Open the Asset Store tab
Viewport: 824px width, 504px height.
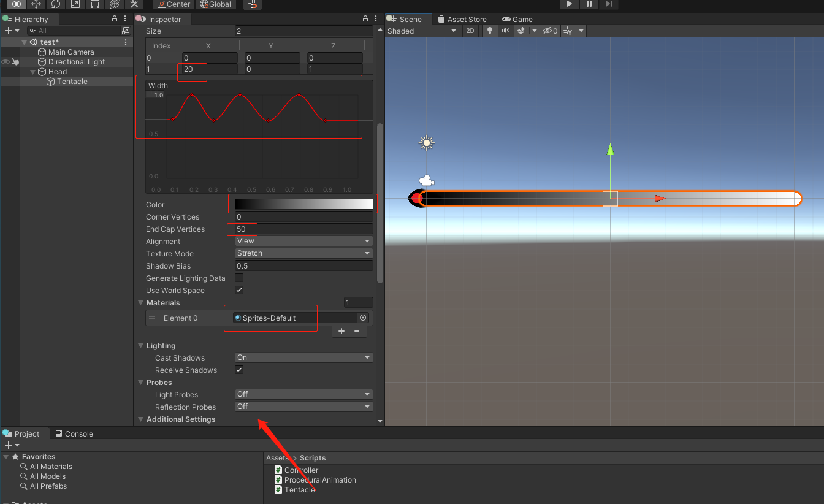tap(463, 19)
